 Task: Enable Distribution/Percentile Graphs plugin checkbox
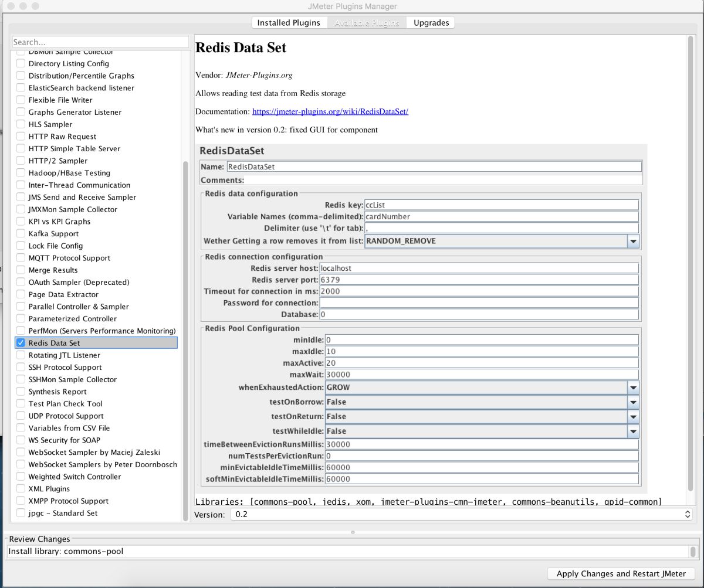tap(21, 76)
